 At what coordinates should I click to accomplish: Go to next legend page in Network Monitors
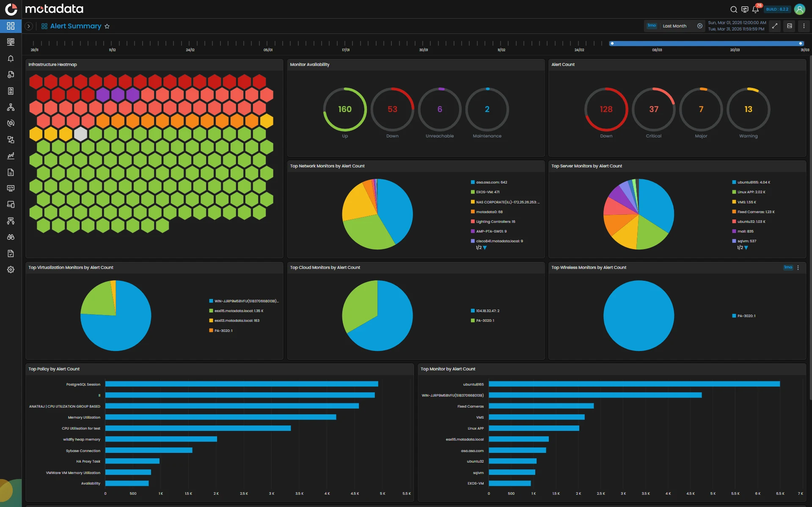point(485,248)
